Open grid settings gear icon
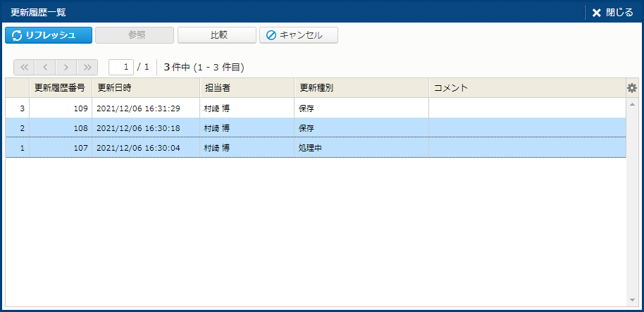644x312 pixels. coord(632,88)
